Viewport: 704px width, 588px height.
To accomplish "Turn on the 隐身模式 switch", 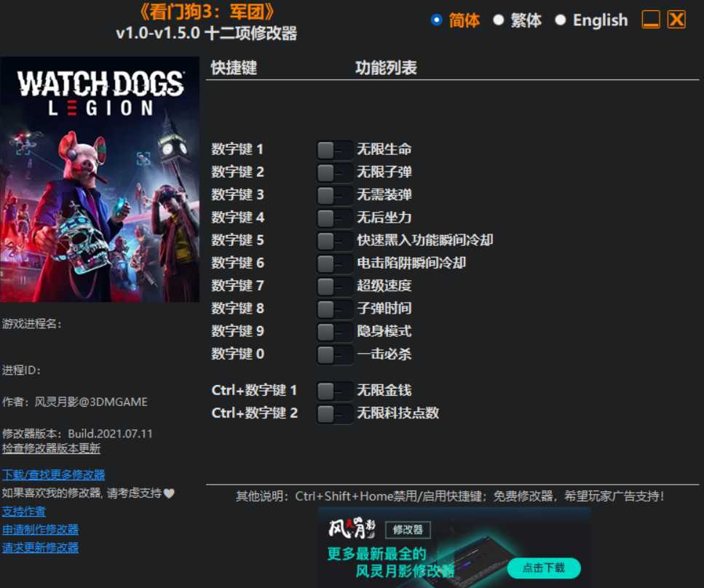I will 334,331.
